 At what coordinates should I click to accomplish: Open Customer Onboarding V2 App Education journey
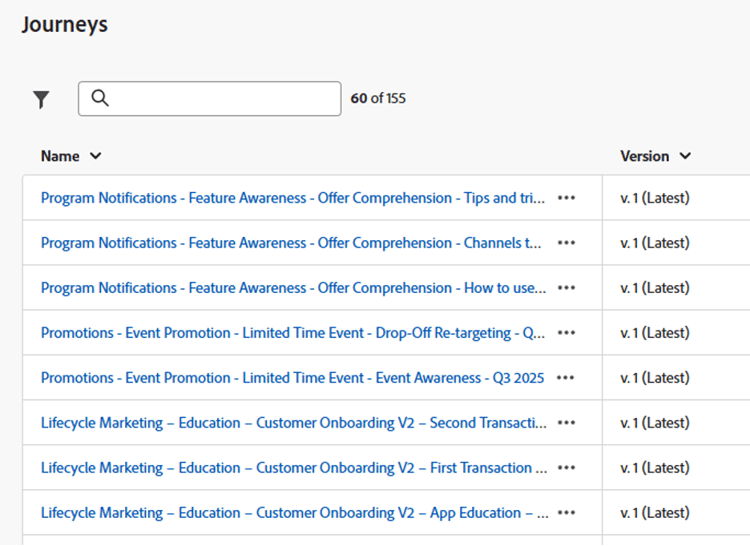click(292, 513)
